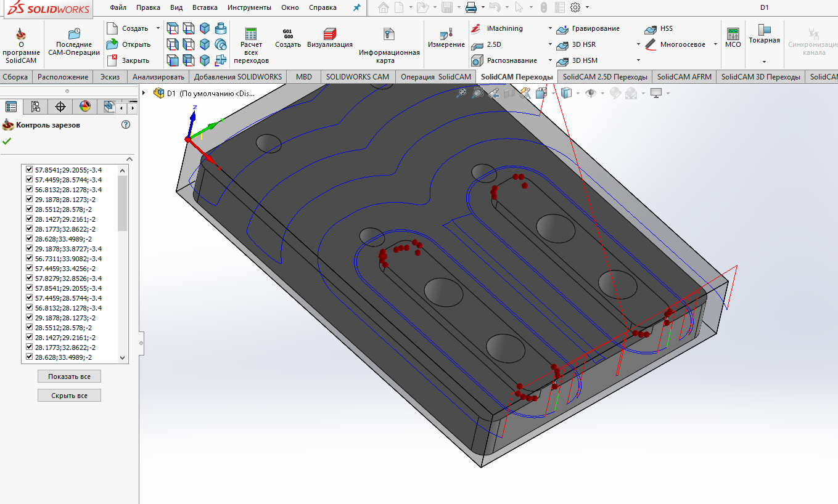Image resolution: width=838 pixels, height=504 pixels.
Task: Open the Правка menu
Action: 148,7
